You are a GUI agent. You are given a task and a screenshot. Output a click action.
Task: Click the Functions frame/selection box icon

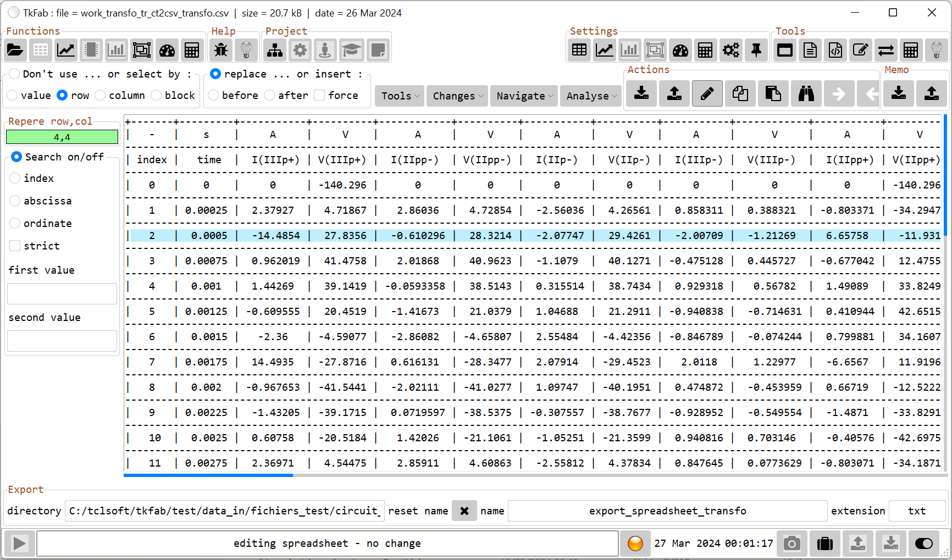pyautogui.click(x=142, y=51)
